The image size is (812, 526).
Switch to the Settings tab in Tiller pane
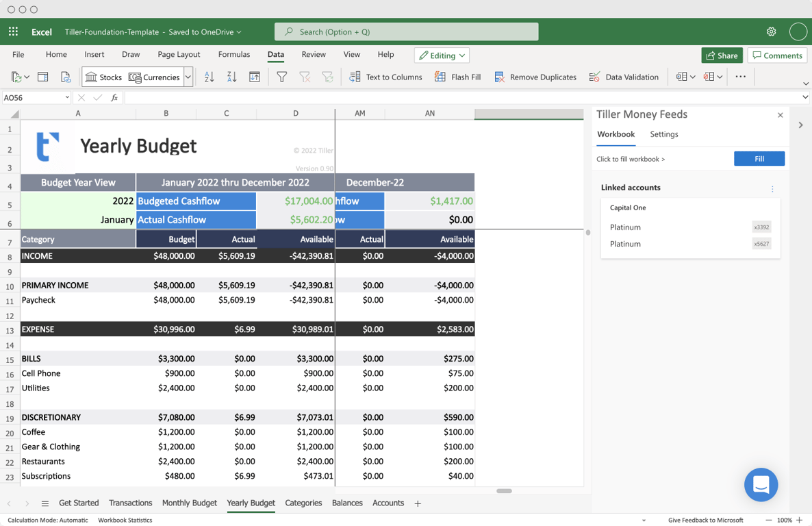click(x=663, y=134)
